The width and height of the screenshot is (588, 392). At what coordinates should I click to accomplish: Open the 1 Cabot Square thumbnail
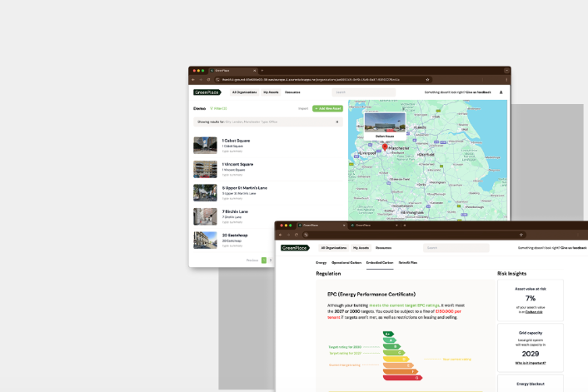pos(205,146)
